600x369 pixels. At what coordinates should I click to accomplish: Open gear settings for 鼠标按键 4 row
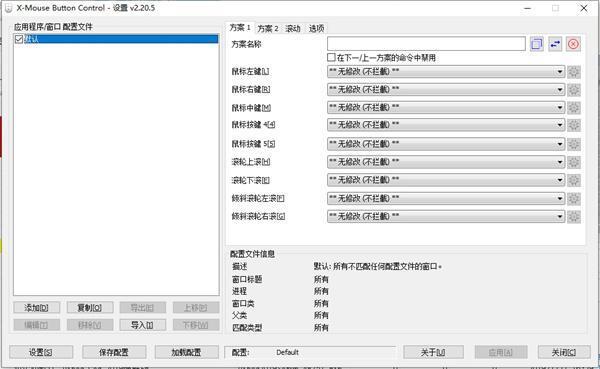coord(574,125)
